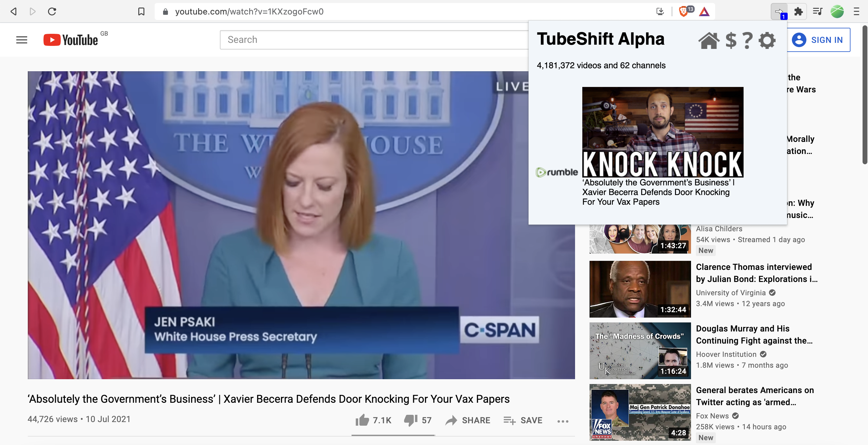Open TubeShift home icon
This screenshot has height=445, width=868.
coord(709,40)
